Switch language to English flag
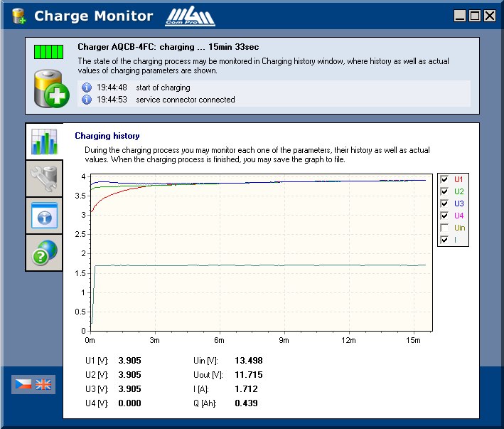The image size is (504, 429). coord(43,384)
